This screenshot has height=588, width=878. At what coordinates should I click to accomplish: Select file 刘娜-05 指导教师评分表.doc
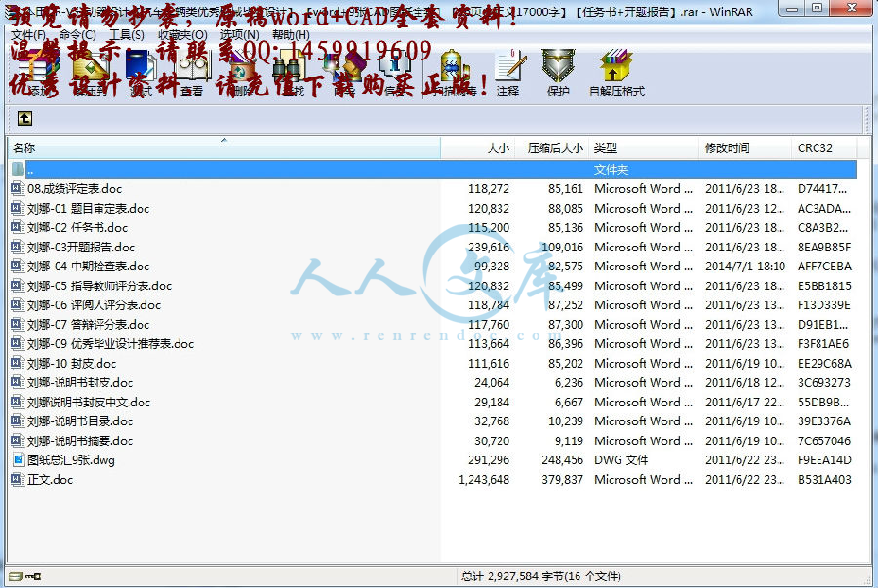pos(432,286)
